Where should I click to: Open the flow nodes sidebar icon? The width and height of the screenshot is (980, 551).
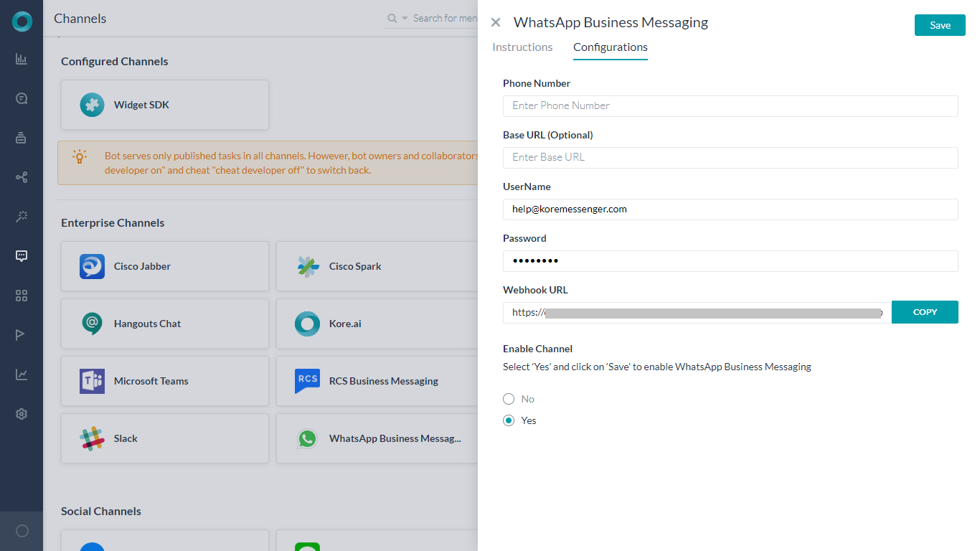(x=22, y=177)
